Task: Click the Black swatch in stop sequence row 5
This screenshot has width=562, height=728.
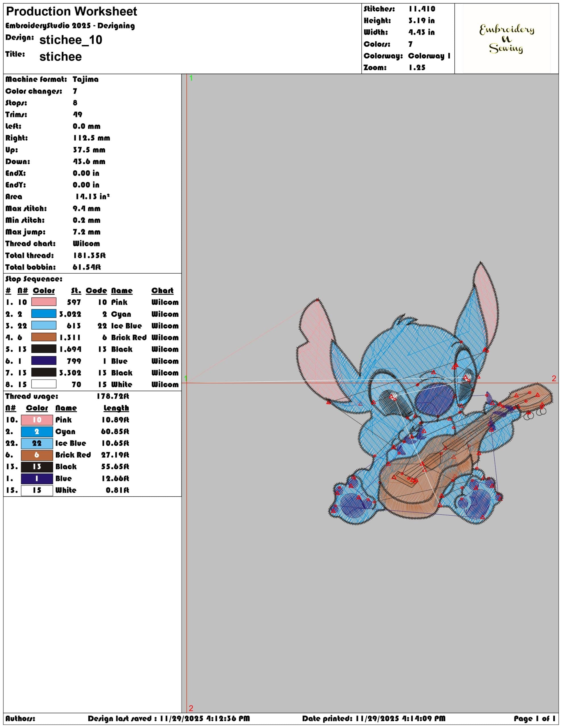Action: click(44, 349)
